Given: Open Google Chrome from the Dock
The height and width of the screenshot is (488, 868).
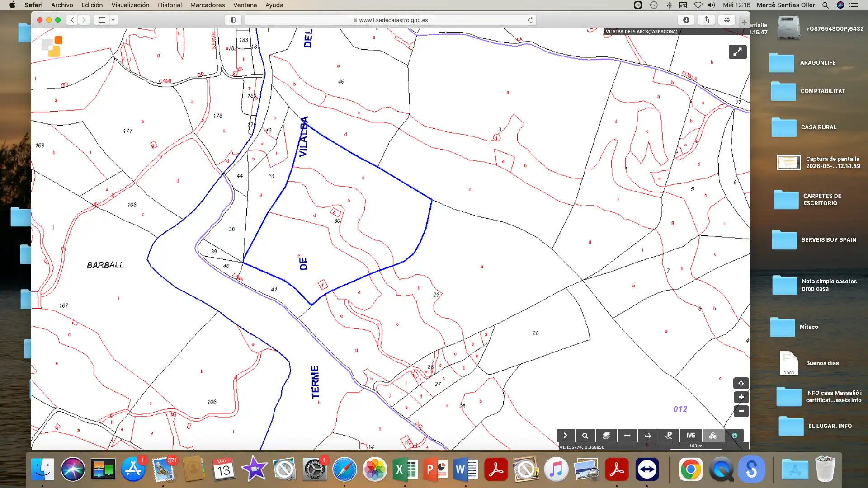Looking at the screenshot, I should tap(691, 469).
